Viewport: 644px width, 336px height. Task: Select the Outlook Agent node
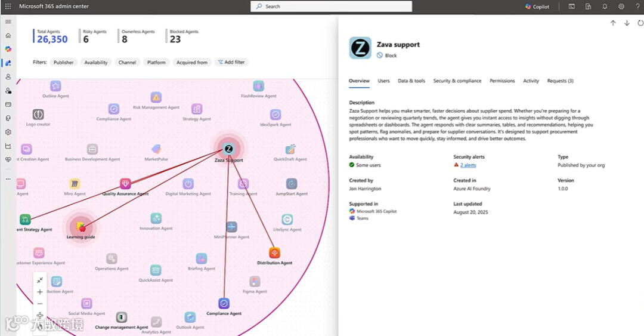(x=190, y=317)
